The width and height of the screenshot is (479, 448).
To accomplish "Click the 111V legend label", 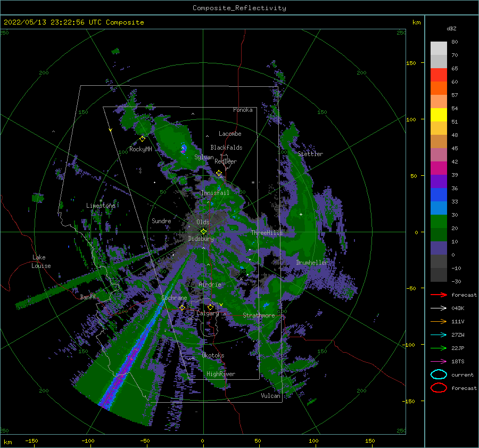I will (x=458, y=321).
